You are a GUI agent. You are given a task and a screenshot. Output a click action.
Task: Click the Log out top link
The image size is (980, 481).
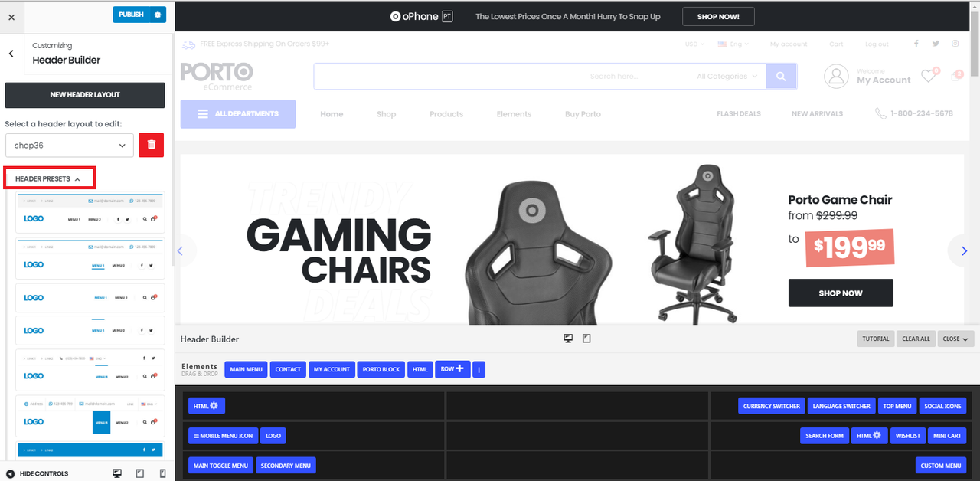[x=877, y=44]
